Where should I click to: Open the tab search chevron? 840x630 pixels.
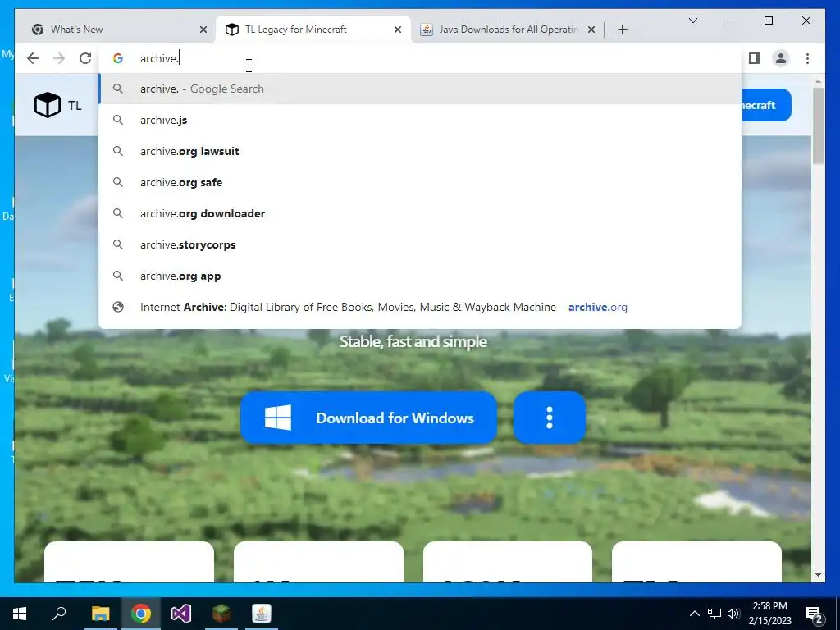(692, 21)
